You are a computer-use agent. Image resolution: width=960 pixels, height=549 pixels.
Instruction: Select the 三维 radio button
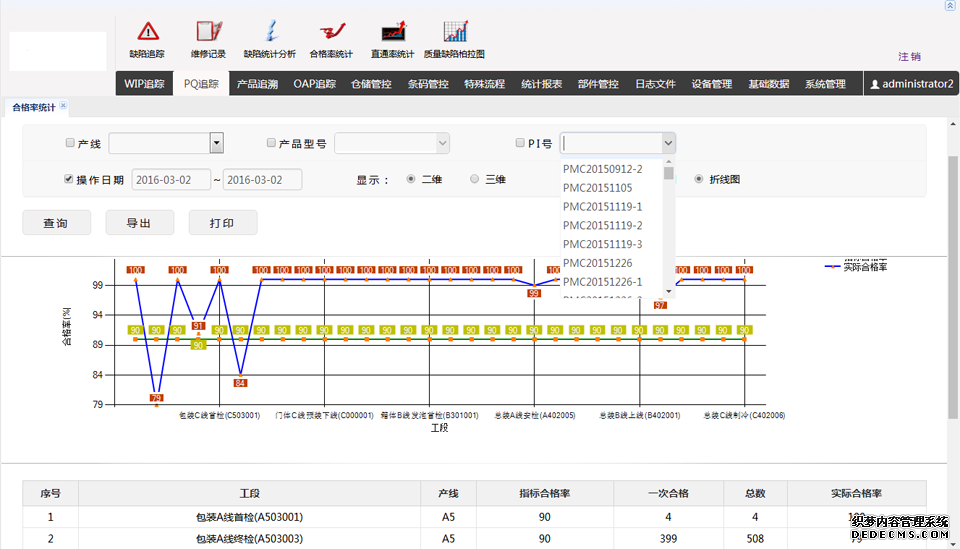[475, 180]
